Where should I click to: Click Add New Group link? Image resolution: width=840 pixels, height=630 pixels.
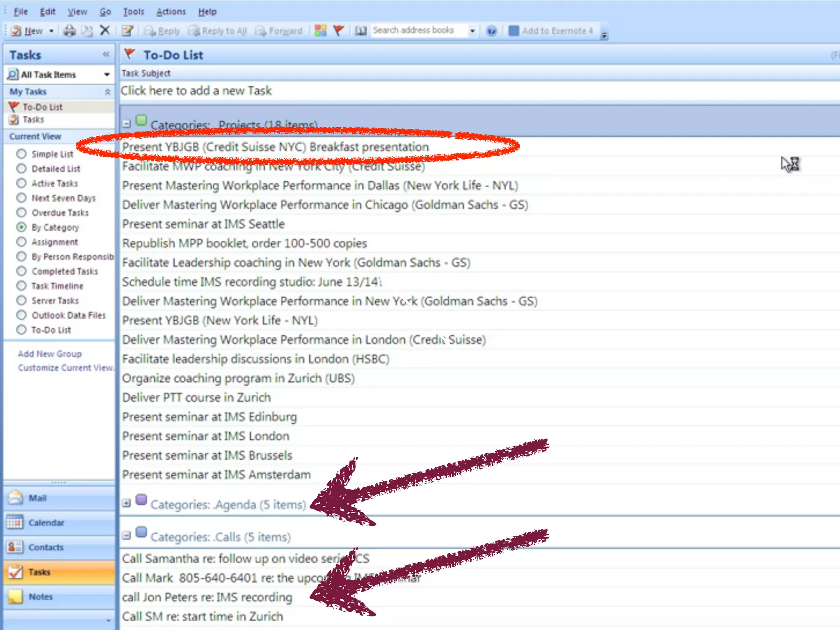pyautogui.click(x=50, y=354)
